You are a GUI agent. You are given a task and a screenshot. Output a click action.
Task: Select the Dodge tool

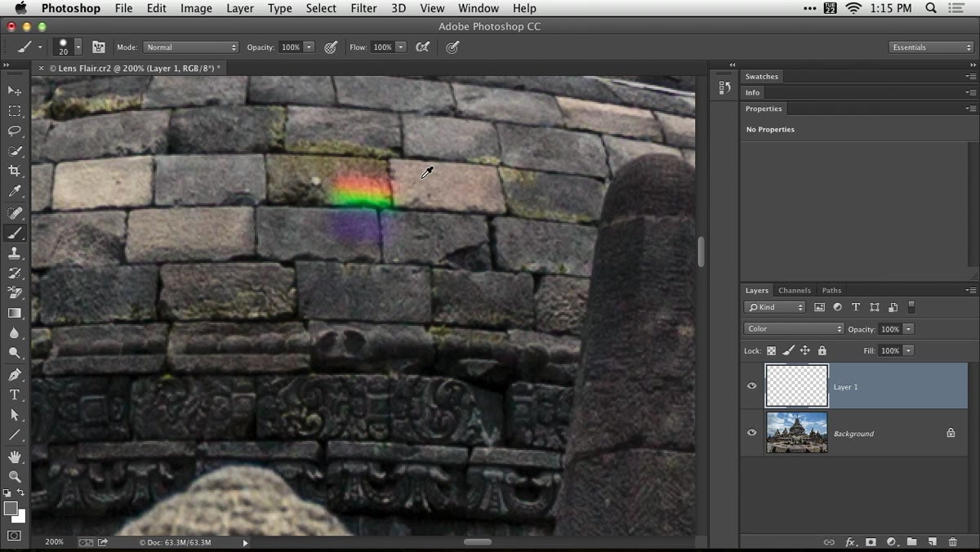click(15, 353)
